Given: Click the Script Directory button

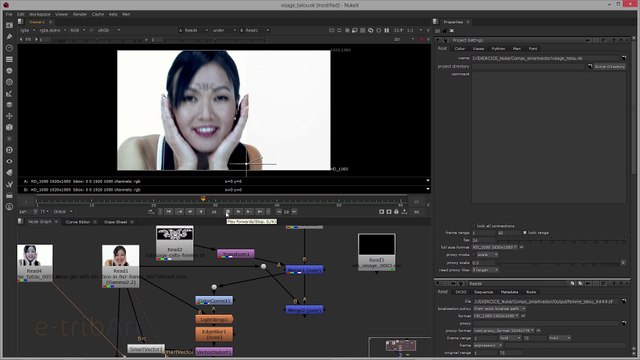Looking at the screenshot, I should (x=610, y=66).
